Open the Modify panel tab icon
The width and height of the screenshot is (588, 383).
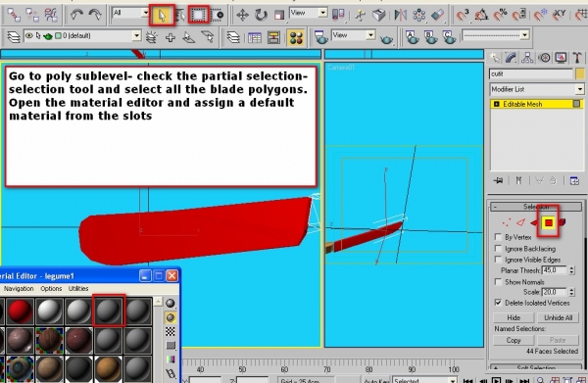tap(512, 58)
